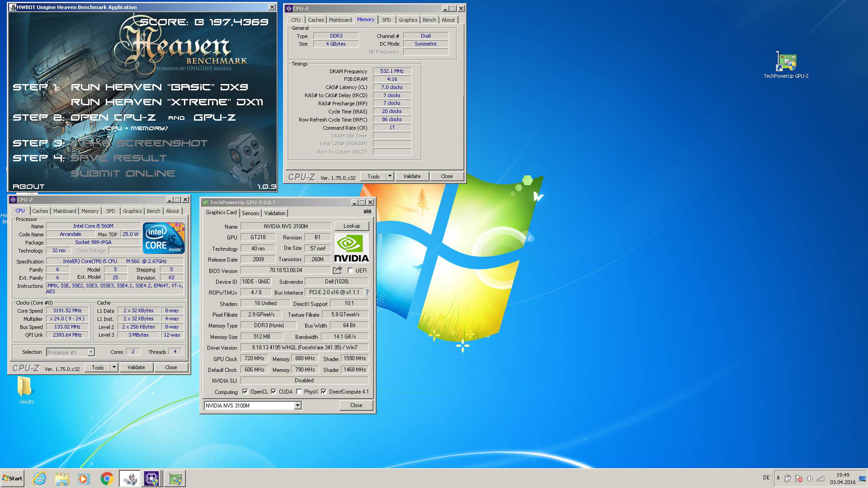Click Close button in CPU-Z Memory window
This screenshot has height=488, width=868.
coord(447,176)
